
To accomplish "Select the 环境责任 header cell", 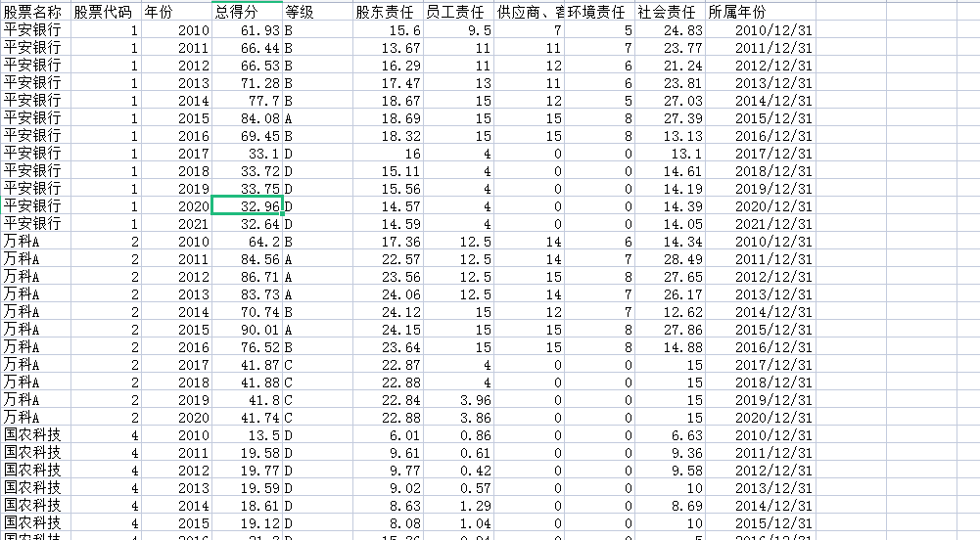I will pos(600,12).
